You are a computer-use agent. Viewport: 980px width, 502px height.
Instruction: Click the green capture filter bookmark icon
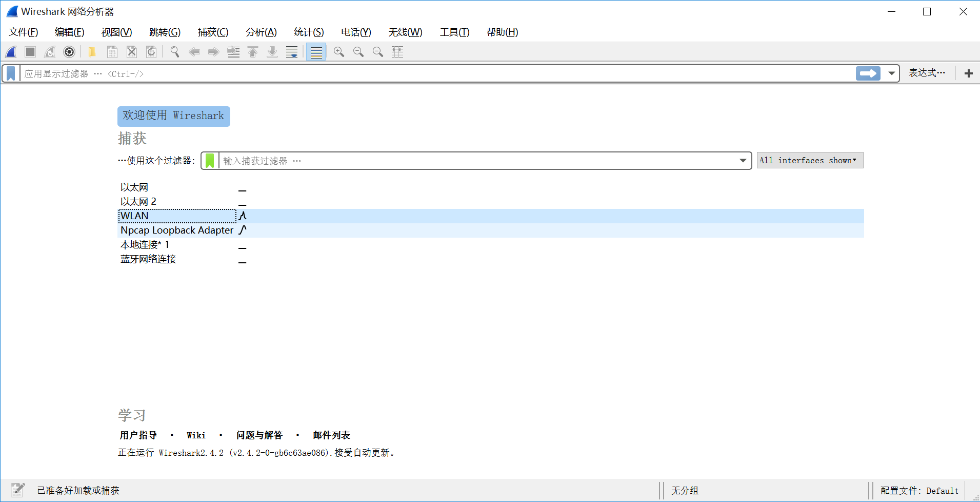[210, 161]
